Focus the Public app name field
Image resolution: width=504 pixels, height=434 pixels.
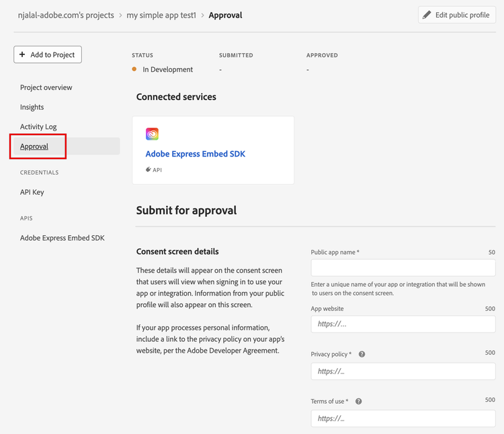coord(403,267)
